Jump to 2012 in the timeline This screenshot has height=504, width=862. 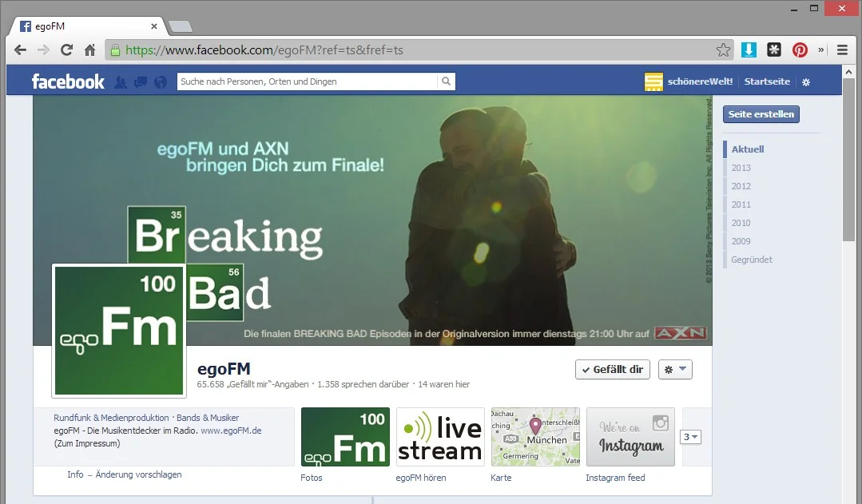coord(741,186)
